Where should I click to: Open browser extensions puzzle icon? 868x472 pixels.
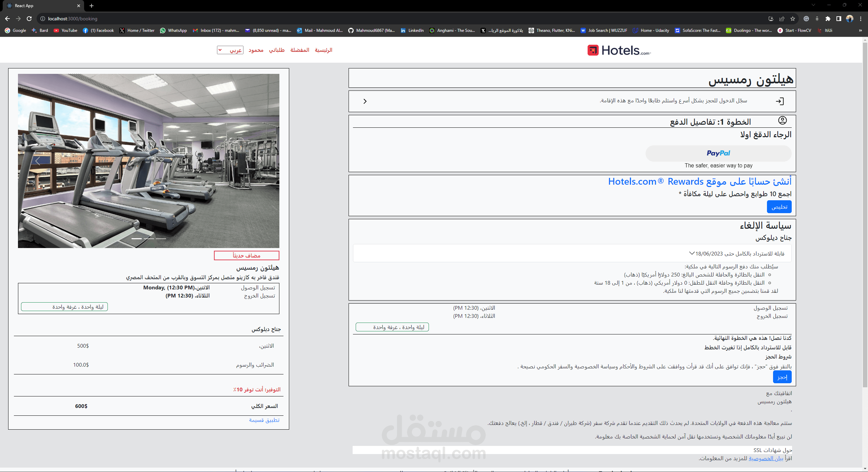click(828, 19)
